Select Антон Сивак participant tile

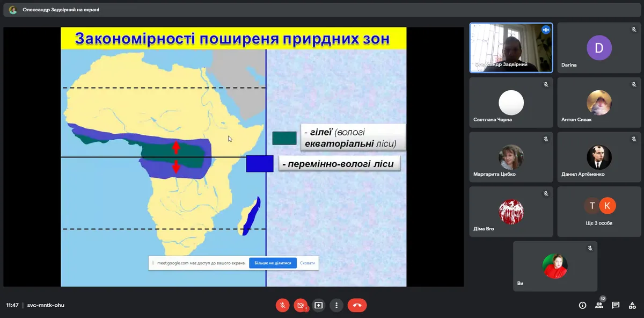click(599, 102)
